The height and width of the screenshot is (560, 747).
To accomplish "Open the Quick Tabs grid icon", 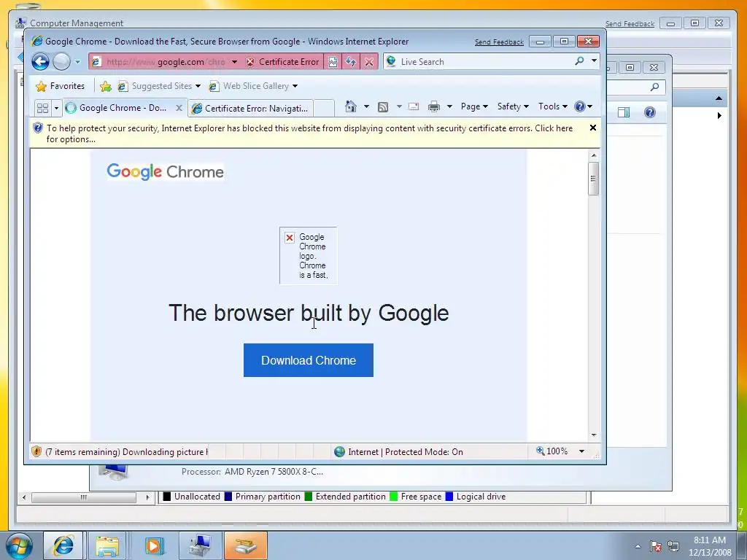I will [42, 108].
